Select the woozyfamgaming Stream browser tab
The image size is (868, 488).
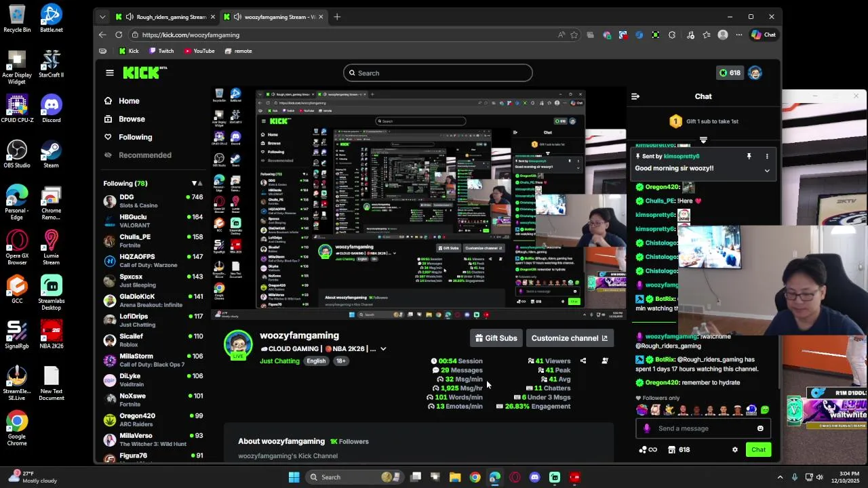274,17
